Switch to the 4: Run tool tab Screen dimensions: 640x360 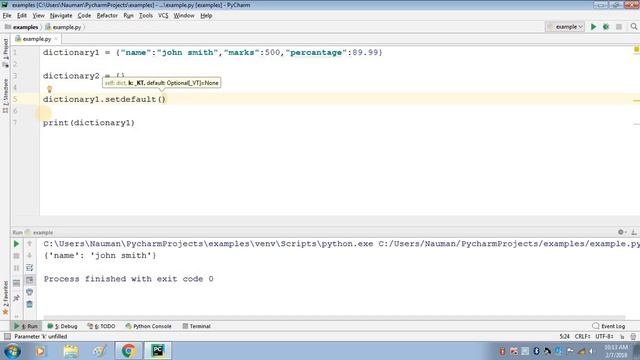(x=26, y=326)
